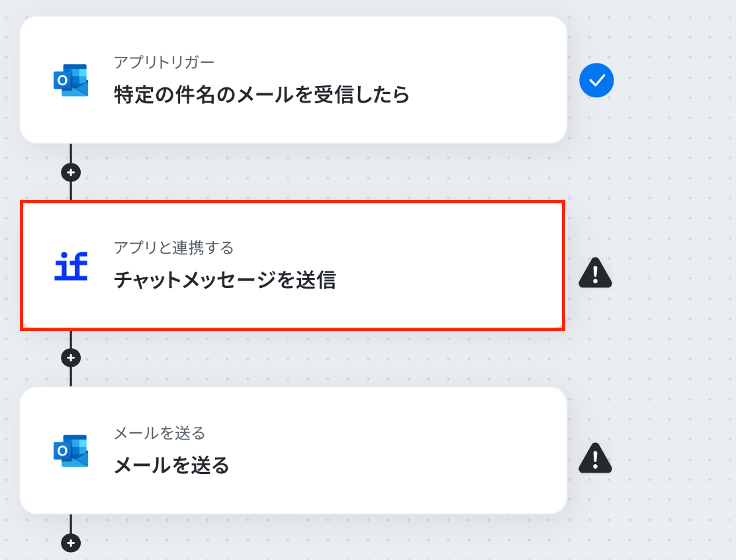
Task: Click the warning triangle beside the メールを送る step
Action: [595, 457]
